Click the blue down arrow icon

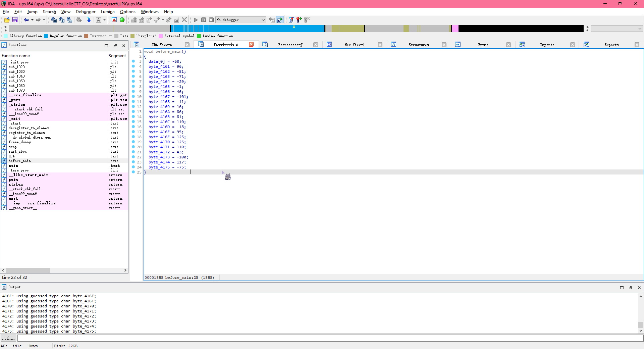click(x=89, y=20)
